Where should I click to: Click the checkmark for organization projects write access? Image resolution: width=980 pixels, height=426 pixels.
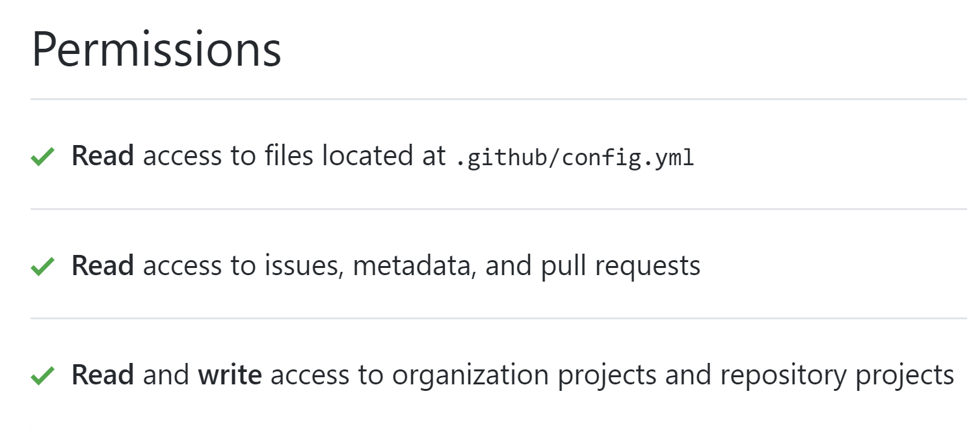point(42,375)
